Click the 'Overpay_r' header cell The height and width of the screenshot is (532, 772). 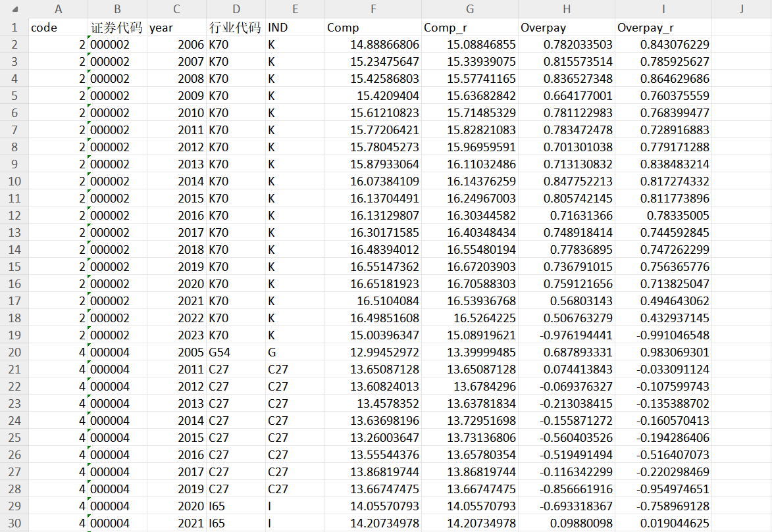point(663,28)
